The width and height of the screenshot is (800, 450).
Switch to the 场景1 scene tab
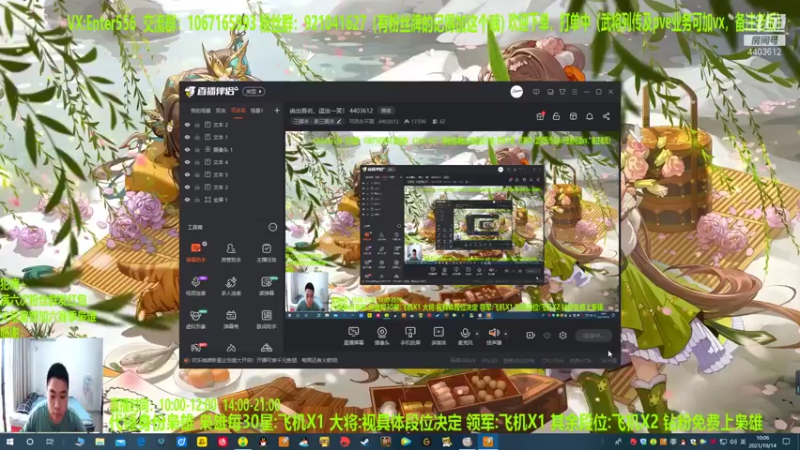click(257, 111)
